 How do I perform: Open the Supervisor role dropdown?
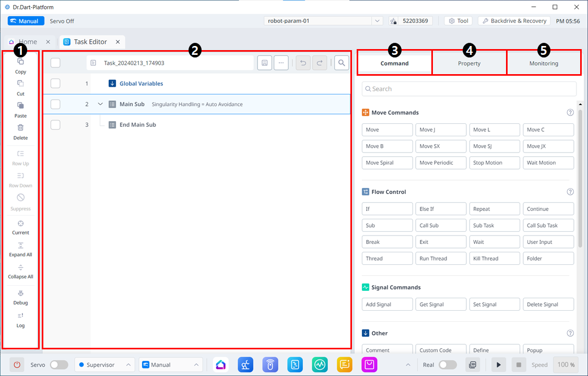pos(104,365)
